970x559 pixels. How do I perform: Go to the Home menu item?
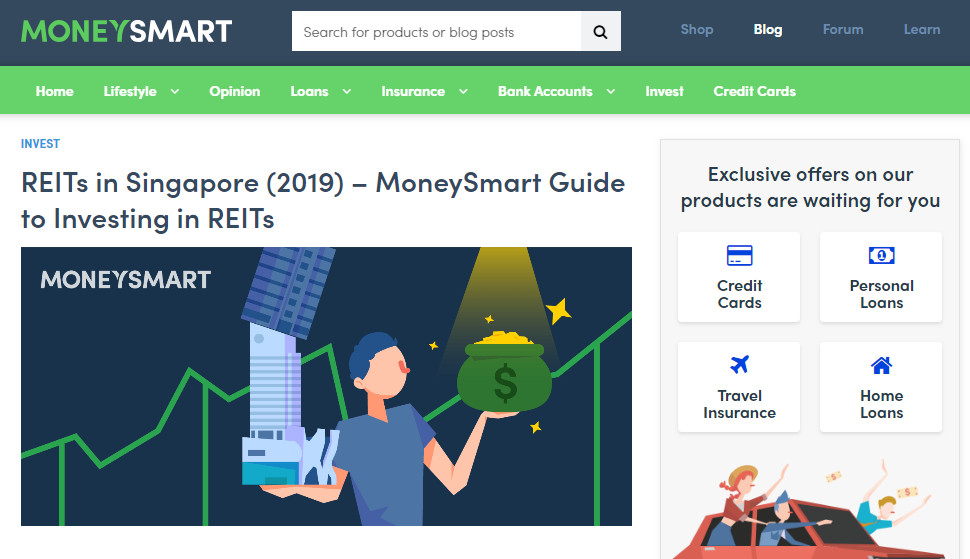tap(54, 91)
